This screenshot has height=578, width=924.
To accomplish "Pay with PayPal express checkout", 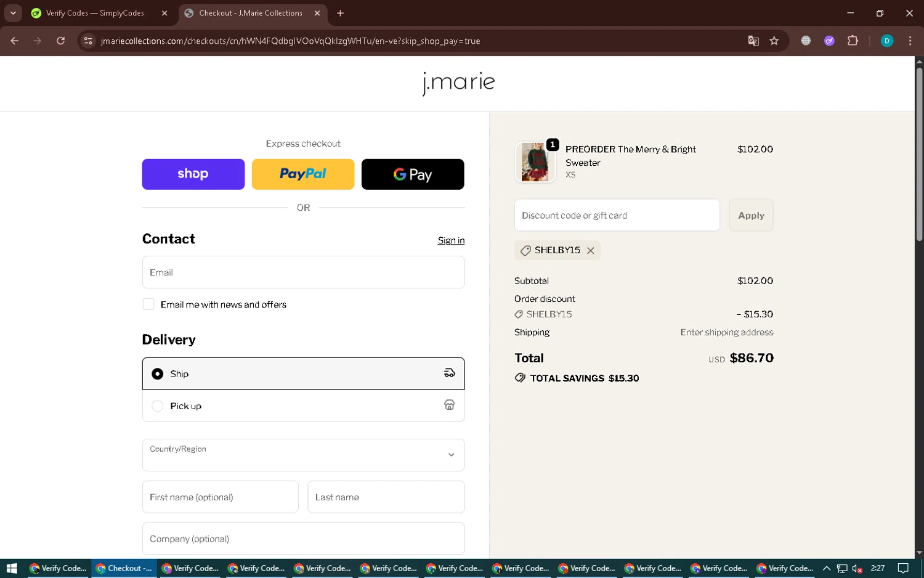I will [x=303, y=174].
